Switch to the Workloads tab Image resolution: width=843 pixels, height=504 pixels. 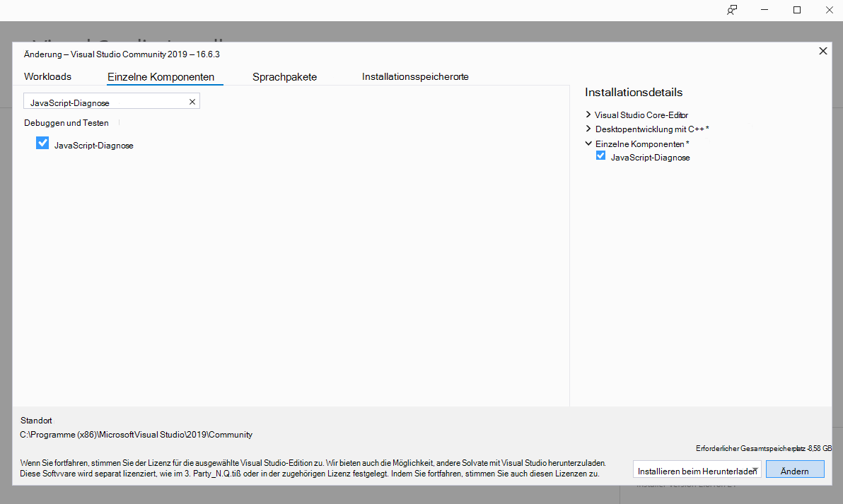pos(47,76)
